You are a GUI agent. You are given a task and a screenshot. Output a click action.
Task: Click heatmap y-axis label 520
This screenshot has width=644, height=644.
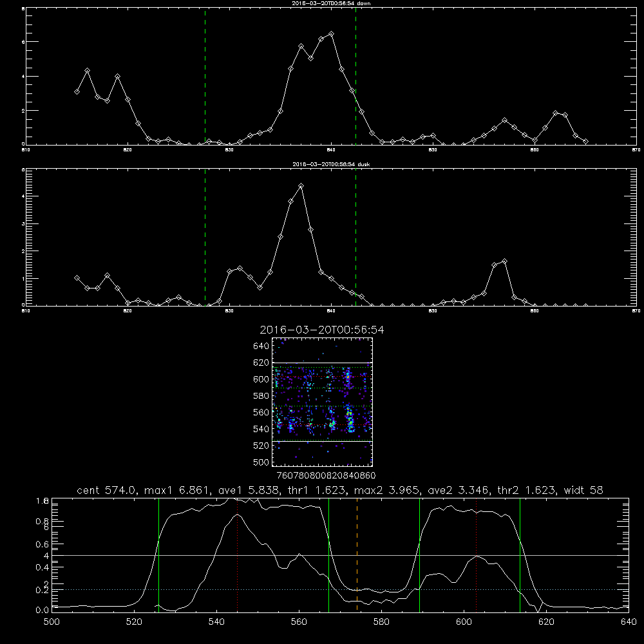pos(261,446)
